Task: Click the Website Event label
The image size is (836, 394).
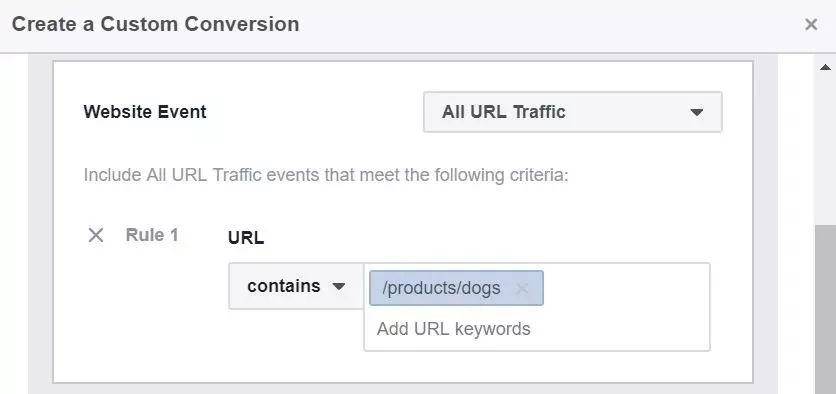Action: (x=145, y=112)
